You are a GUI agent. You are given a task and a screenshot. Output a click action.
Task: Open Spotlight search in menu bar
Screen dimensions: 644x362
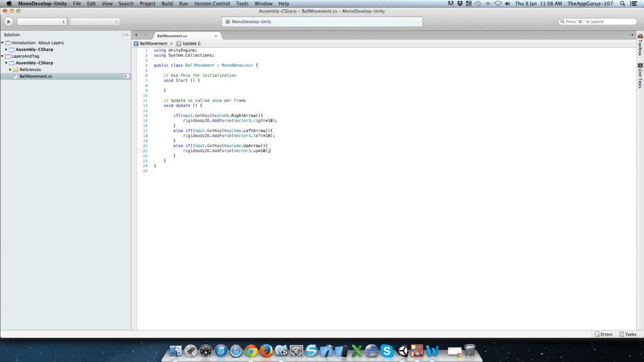[x=623, y=4]
